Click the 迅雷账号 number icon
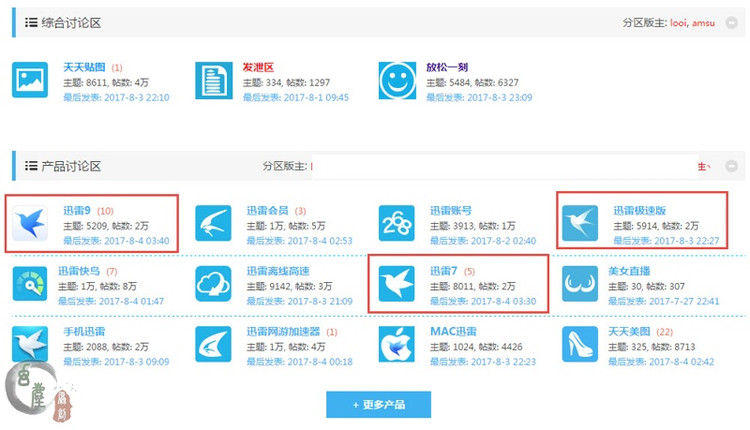Screen dimensions: 750x430 pos(397,223)
